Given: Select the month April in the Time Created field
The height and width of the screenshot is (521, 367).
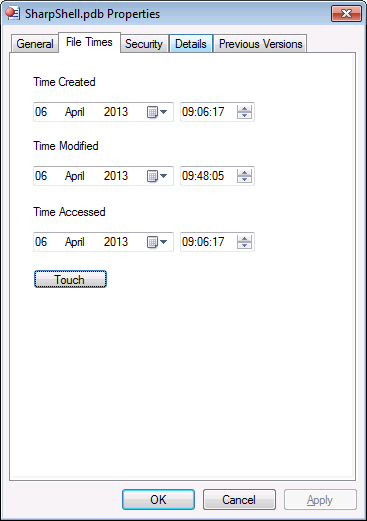Looking at the screenshot, I should click(75, 112).
